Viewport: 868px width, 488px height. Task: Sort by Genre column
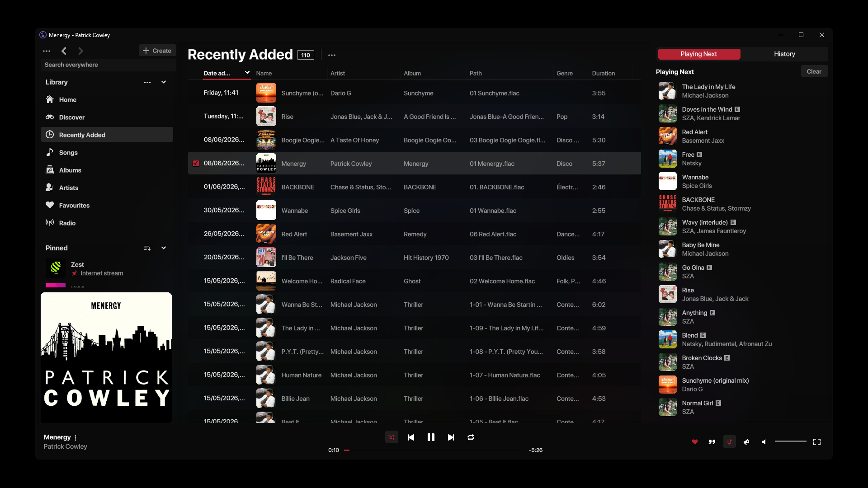[x=565, y=73]
